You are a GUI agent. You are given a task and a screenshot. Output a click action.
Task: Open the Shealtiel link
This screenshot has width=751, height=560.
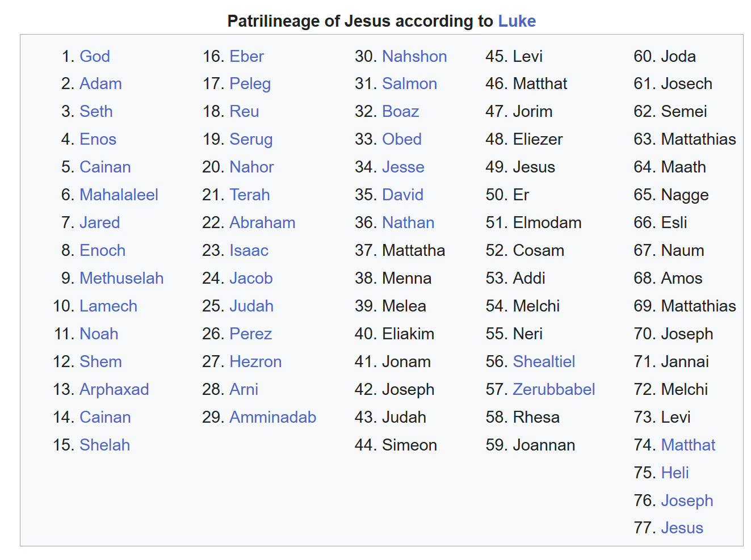[x=544, y=361]
